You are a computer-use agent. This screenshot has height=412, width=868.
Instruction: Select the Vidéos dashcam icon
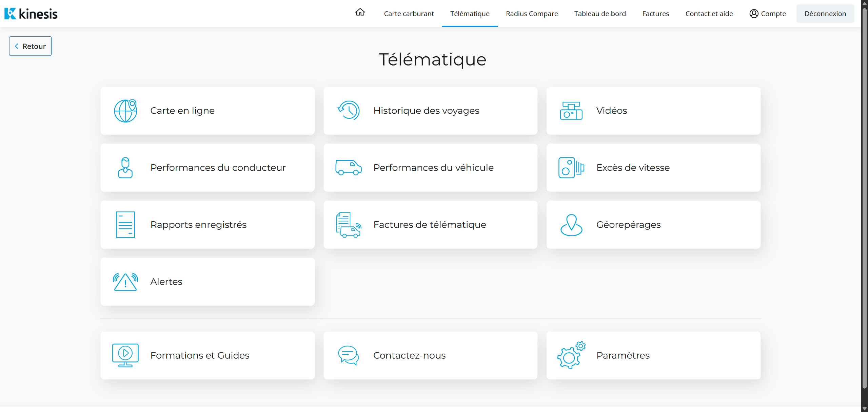(571, 111)
